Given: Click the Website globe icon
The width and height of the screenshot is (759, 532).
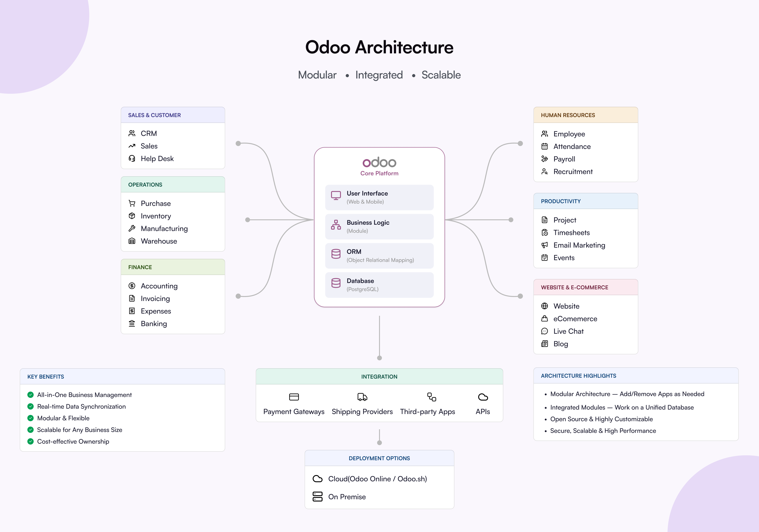Looking at the screenshot, I should 544,306.
